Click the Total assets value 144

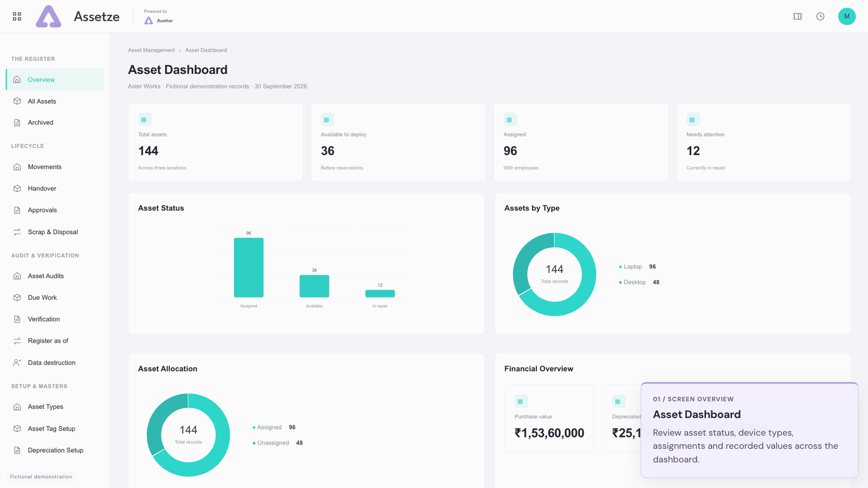pos(148,151)
